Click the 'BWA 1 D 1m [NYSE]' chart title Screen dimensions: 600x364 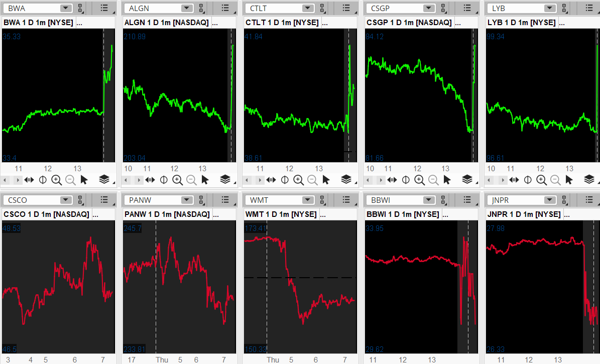click(38, 23)
